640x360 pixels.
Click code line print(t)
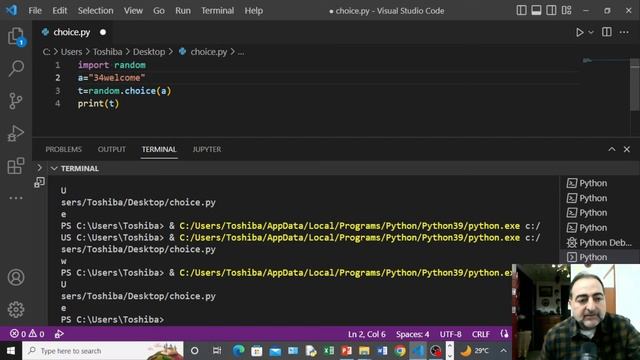(x=98, y=104)
